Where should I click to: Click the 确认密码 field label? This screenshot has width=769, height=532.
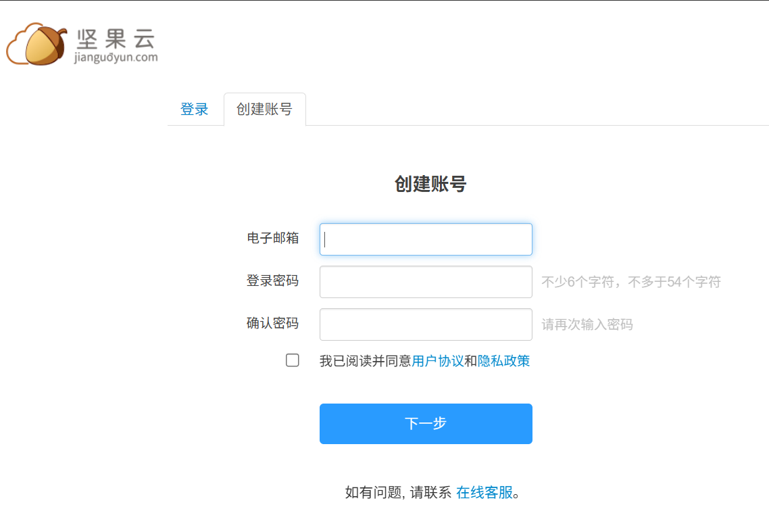pos(273,323)
